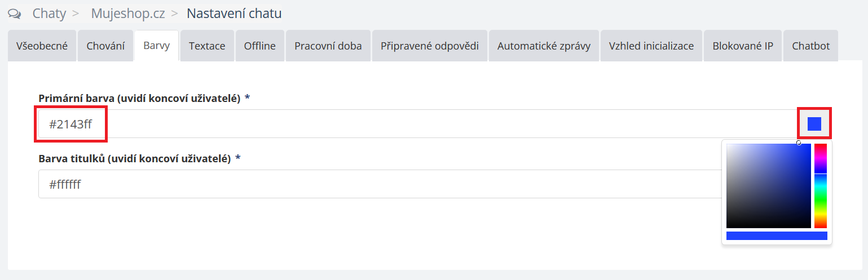Click the rainbow hue slider strip
This screenshot has height=280, width=868.
click(x=820, y=186)
